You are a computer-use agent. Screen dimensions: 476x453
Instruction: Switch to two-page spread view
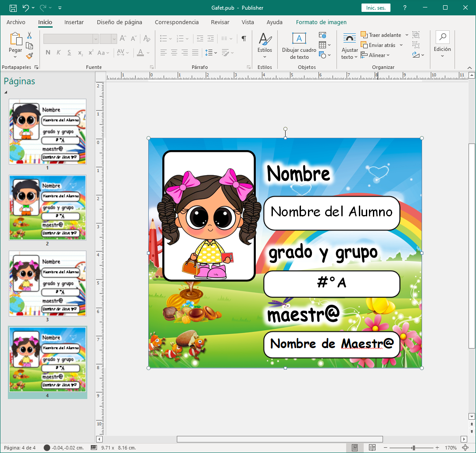pos(372,448)
